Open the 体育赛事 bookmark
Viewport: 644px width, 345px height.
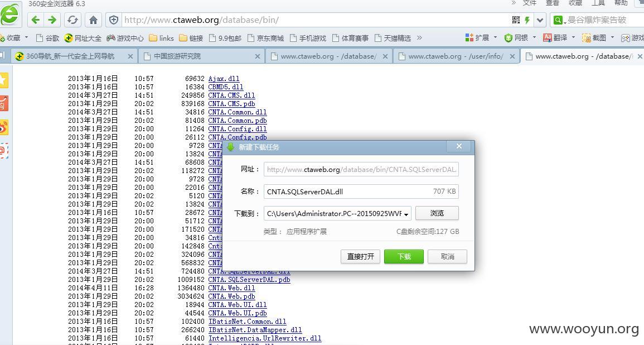(x=350, y=38)
